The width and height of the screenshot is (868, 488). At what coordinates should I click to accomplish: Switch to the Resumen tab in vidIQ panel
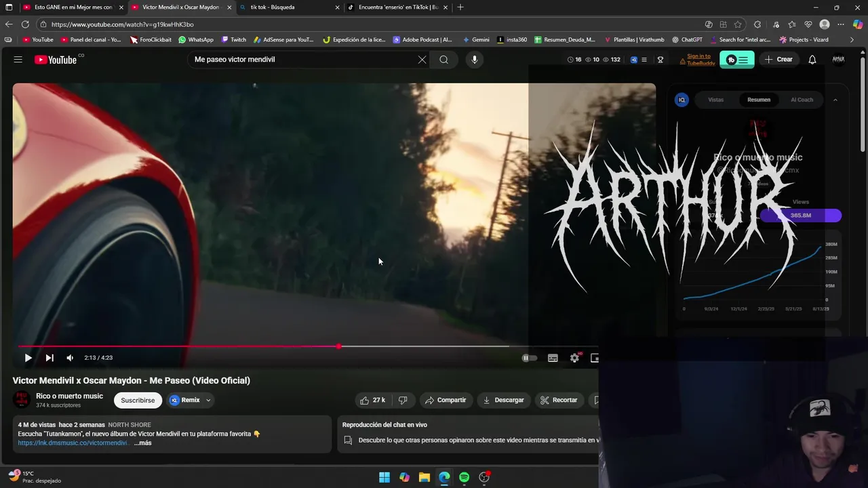pos(759,100)
